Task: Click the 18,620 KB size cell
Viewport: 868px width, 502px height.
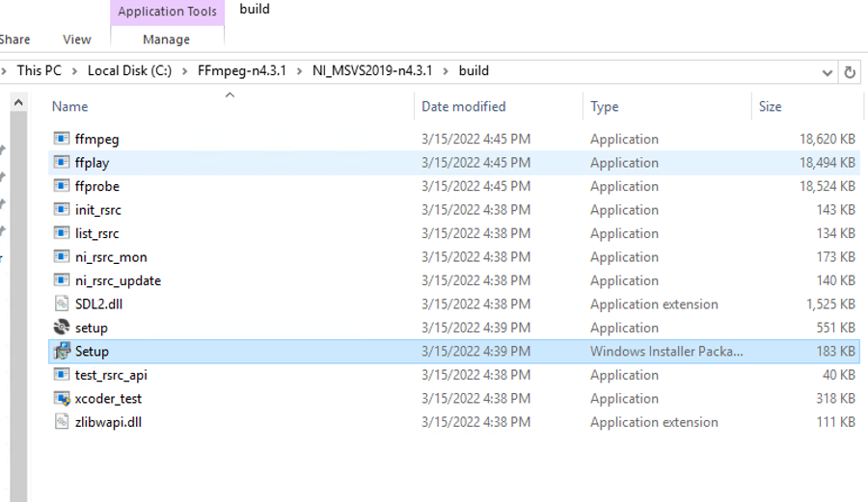Action: click(x=827, y=139)
